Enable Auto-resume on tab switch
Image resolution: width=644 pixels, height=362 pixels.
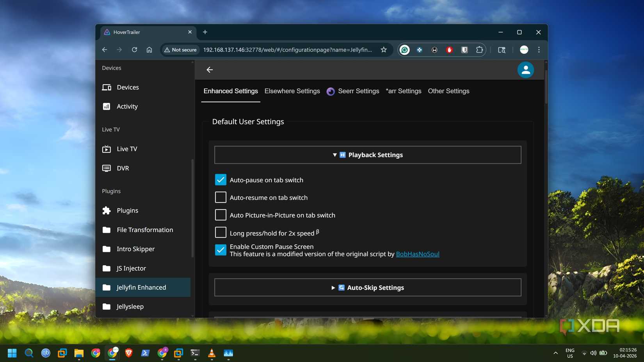221,197
